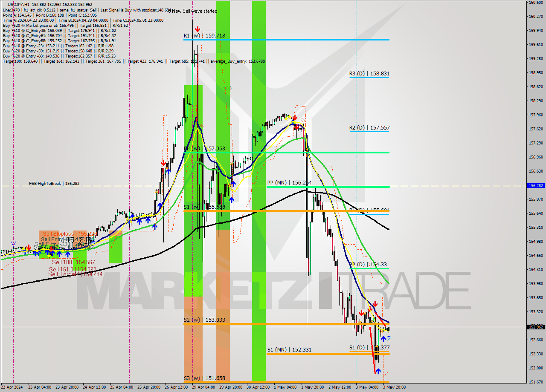Click the blue buy arrow just above S3 (w) line
Image resolution: width=546 pixels, height=392 pixels.
tap(378, 371)
